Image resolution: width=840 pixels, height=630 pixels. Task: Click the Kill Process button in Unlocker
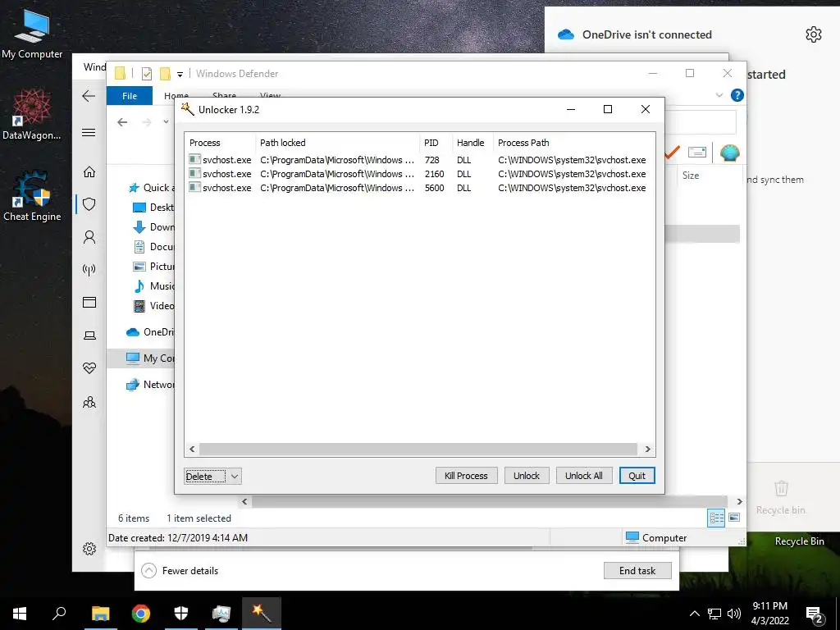(x=466, y=476)
